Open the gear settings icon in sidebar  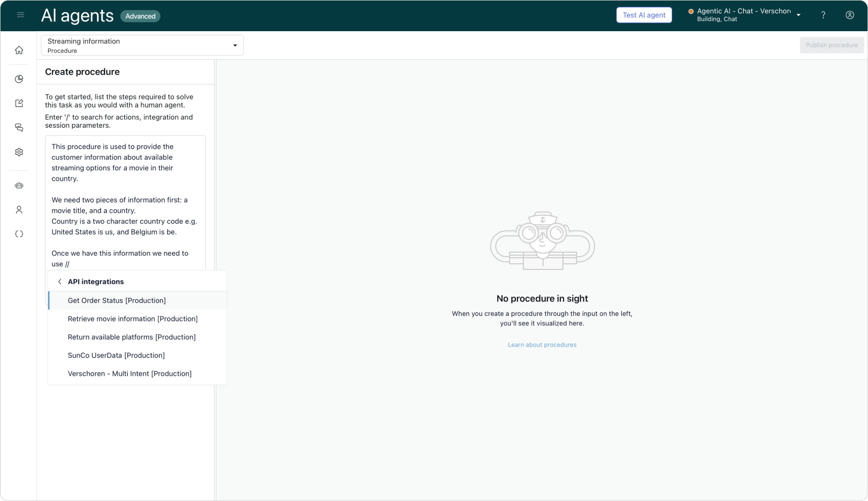[19, 152]
